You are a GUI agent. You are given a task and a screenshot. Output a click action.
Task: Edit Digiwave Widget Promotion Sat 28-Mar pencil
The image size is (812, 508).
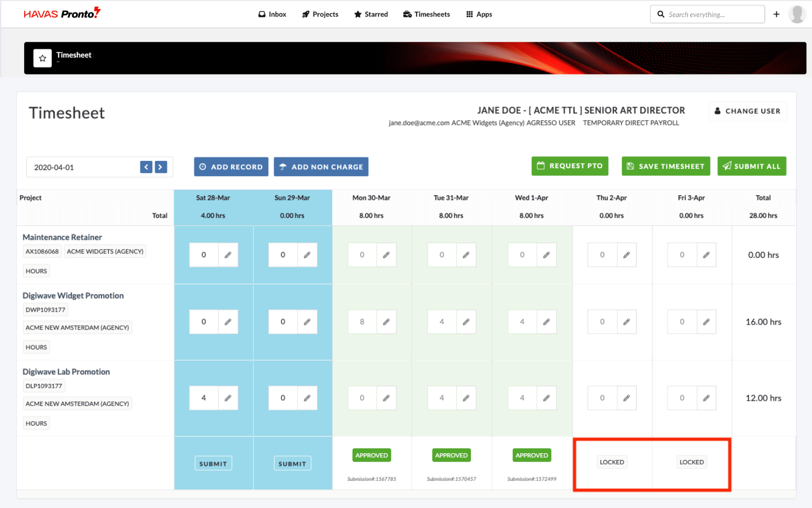coord(228,322)
